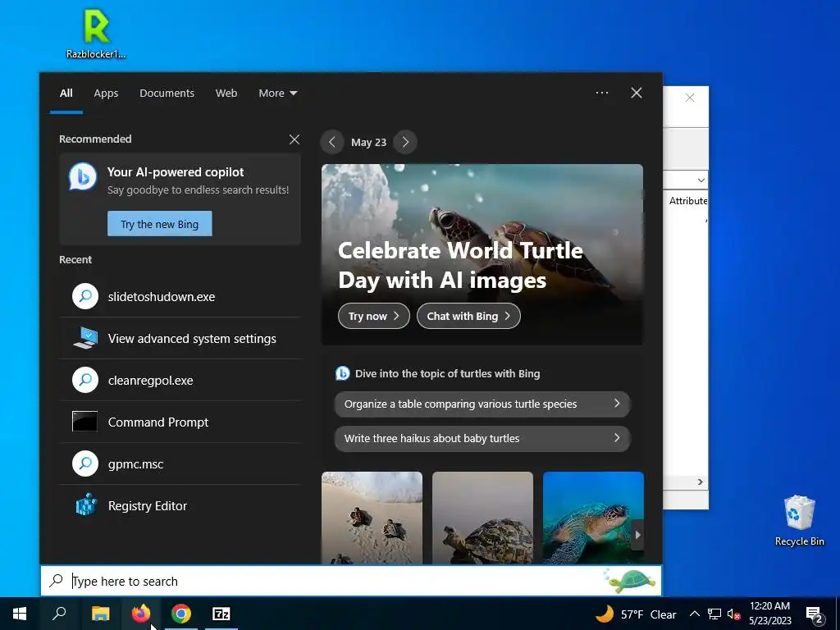Open 7-Zip from the taskbar
The width and height of the screenshot is (840, 630).
coord(221,614)
